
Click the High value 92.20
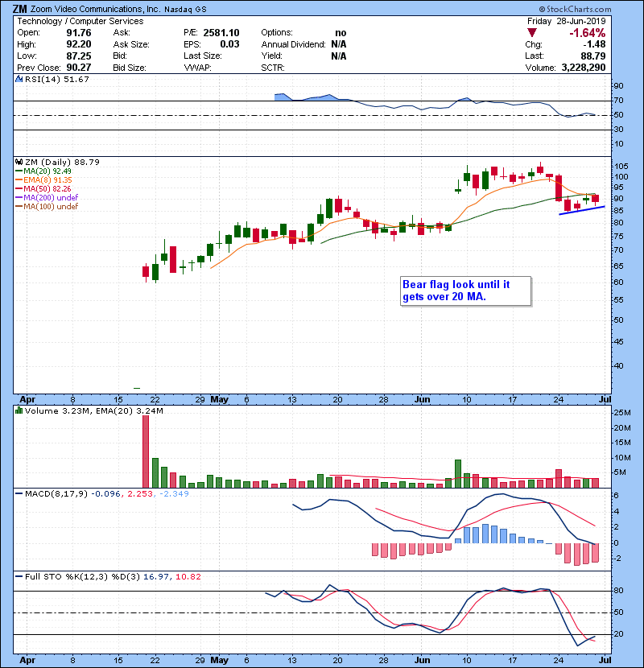click(78, 44)
